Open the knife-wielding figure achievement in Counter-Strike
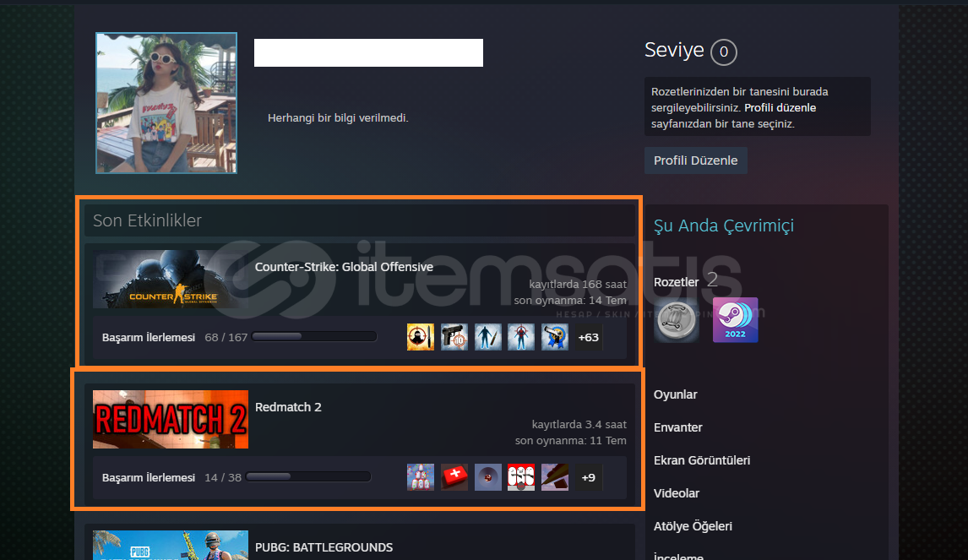Screen dimensions: 968x560 coord(487,337)
